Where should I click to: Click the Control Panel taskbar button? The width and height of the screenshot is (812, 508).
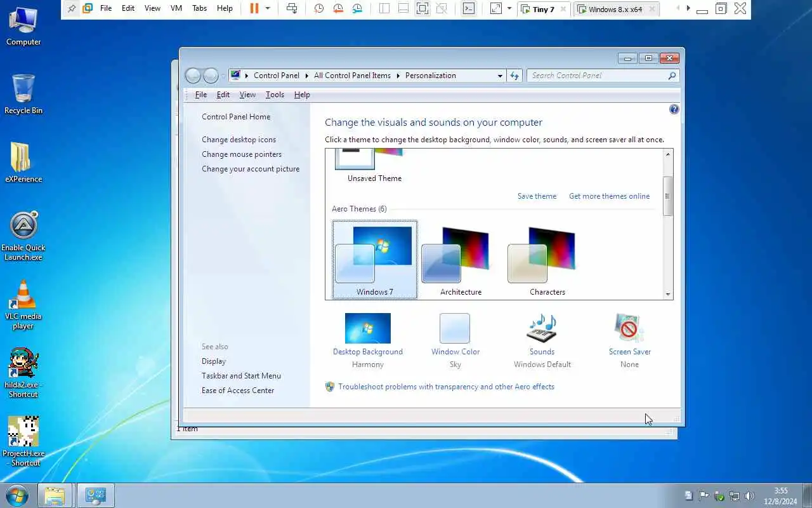(95, 495)
